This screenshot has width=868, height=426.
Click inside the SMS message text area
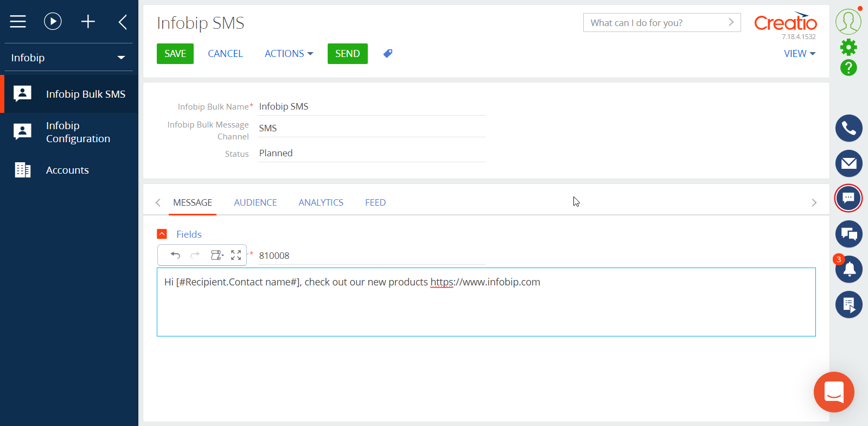tap(486, 302)
